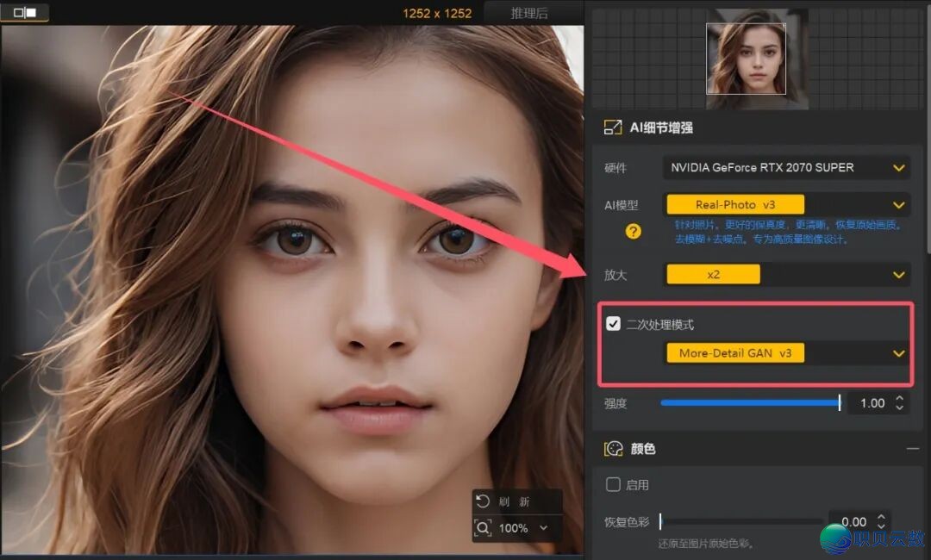Click the 恢复色彩 slider track
This screenshot has width=931, height=560.
[x=740, y=521]
